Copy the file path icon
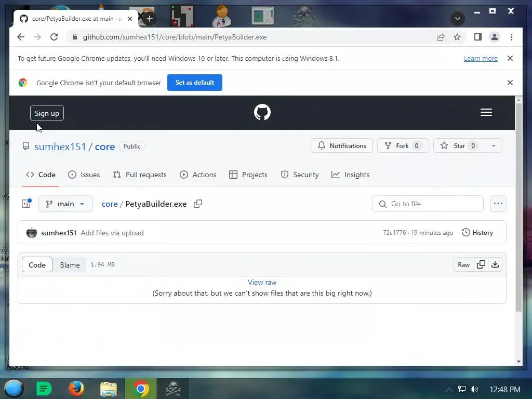Image resolution: width=532 pixels, height=399 pixels. [198, 204]
